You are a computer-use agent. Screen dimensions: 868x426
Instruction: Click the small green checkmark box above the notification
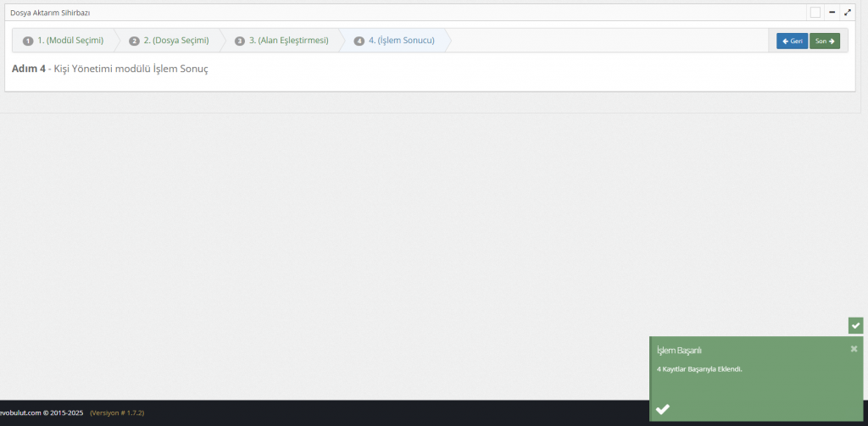855,325
